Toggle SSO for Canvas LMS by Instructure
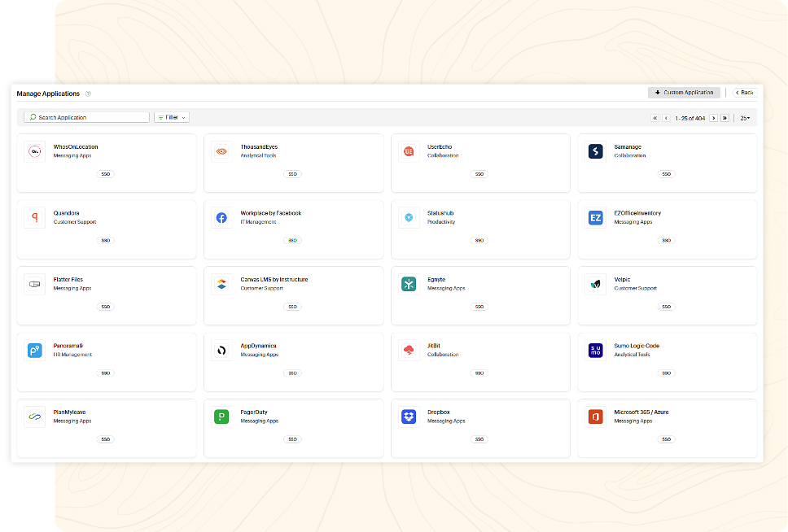This screenshot has width=788, height=532. (292, 307)
